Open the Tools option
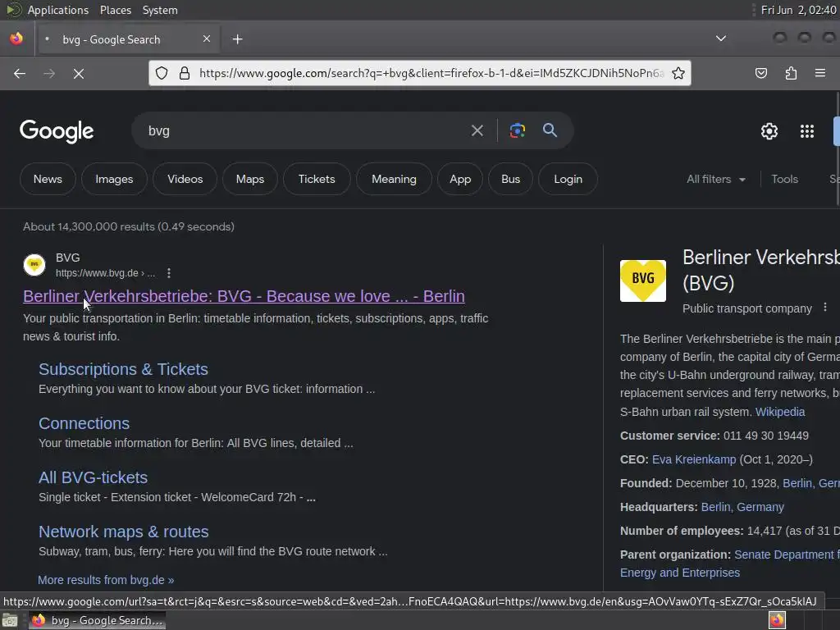840x630 pixels. [x=784, y=179]
